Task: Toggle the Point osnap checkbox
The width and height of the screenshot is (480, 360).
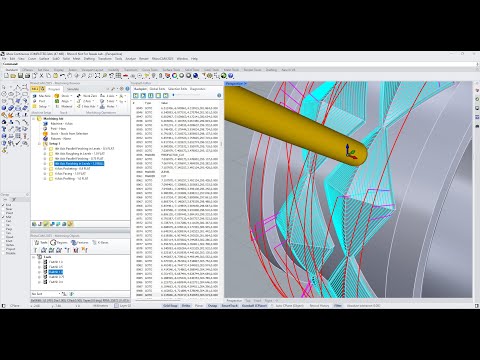Action: [x=4, y=213]
